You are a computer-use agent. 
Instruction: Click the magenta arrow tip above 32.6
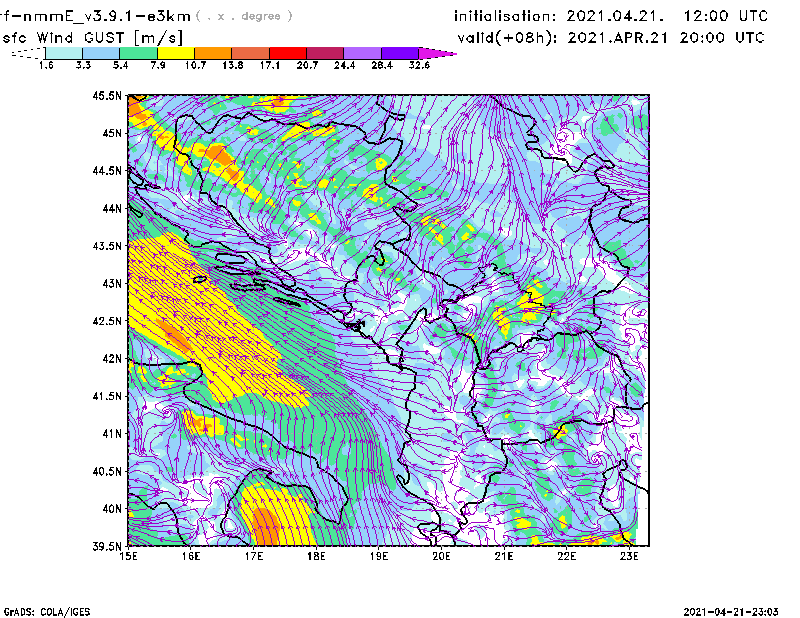click(437, 53)
